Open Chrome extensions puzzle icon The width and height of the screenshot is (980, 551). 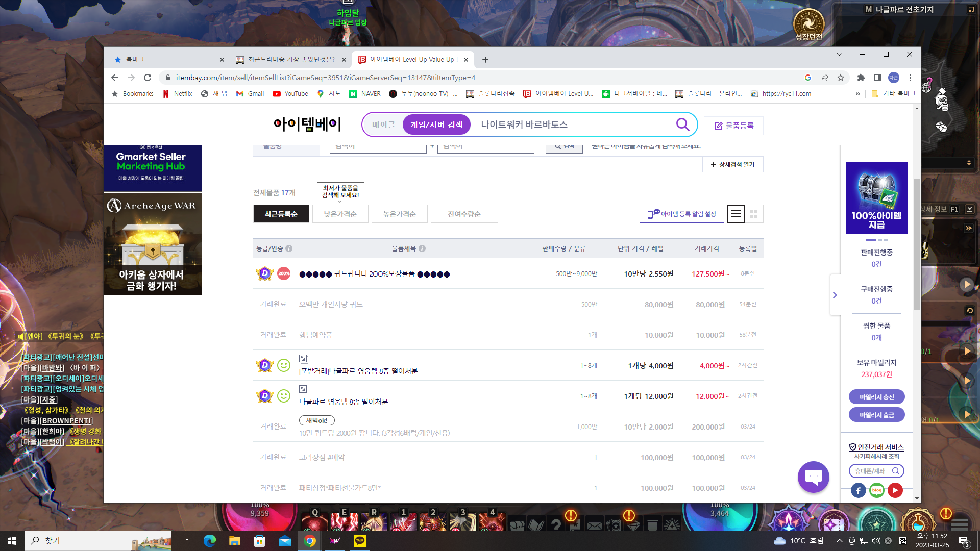(x=861, y=78)
